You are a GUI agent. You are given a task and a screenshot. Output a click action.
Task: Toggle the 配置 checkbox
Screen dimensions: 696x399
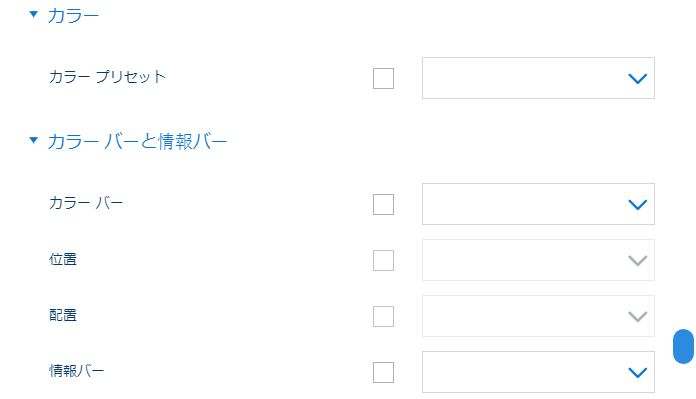384,316
